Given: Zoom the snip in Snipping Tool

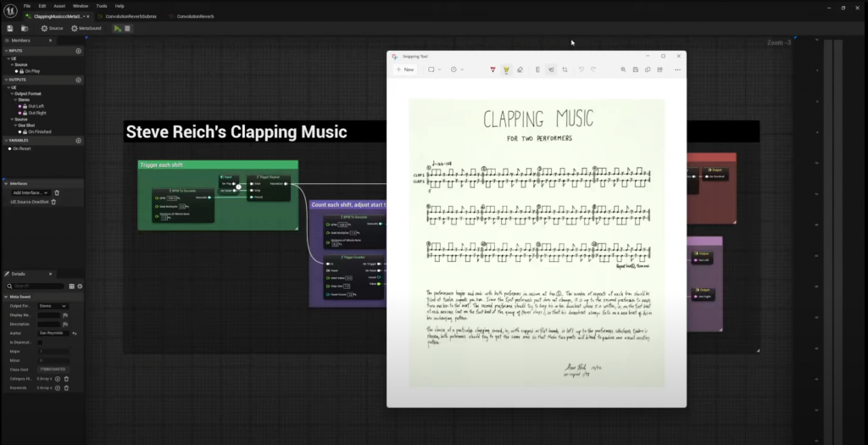Looking at the screenshot, I should [623, 70].
